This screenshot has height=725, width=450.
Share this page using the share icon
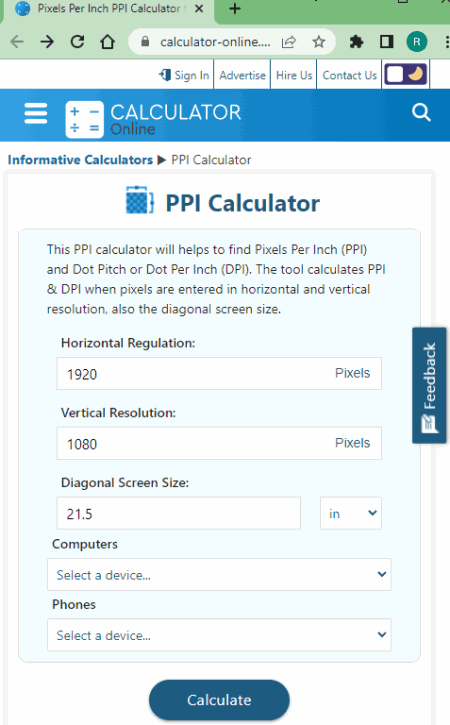(x=289, y=42)
